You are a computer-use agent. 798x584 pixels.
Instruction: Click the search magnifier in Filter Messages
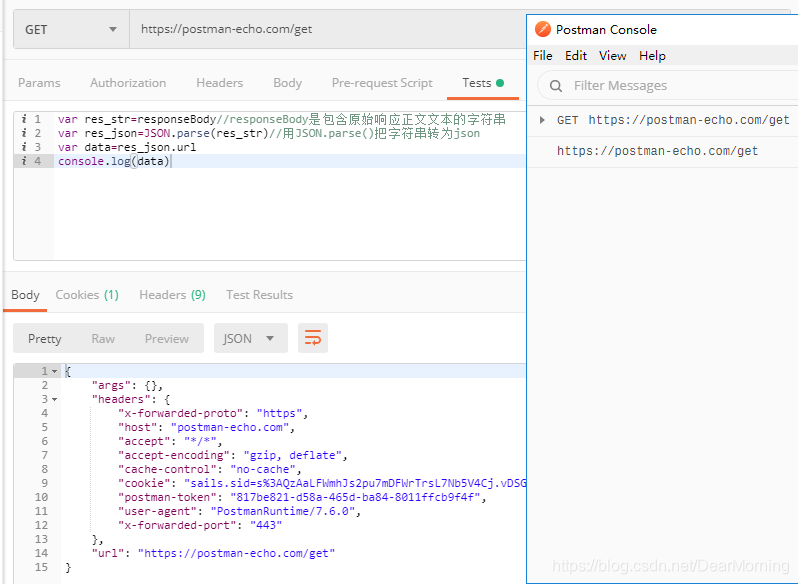[556, 86]
